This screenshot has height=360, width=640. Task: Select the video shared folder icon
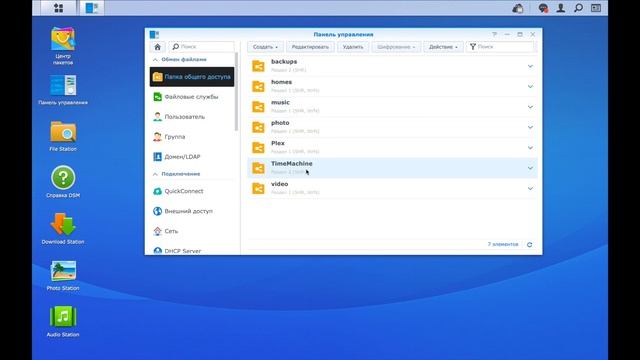(258, 188)
